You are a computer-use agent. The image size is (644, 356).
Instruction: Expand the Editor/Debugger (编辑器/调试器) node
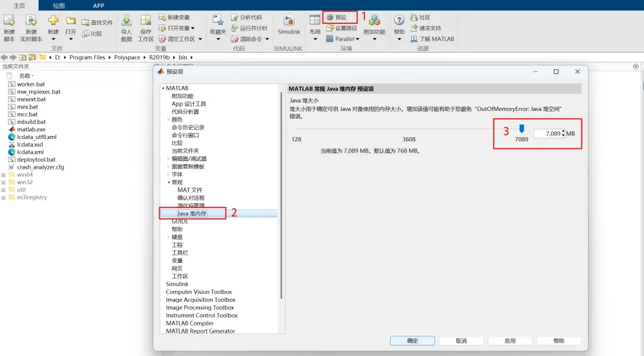[x=168, y=159]
